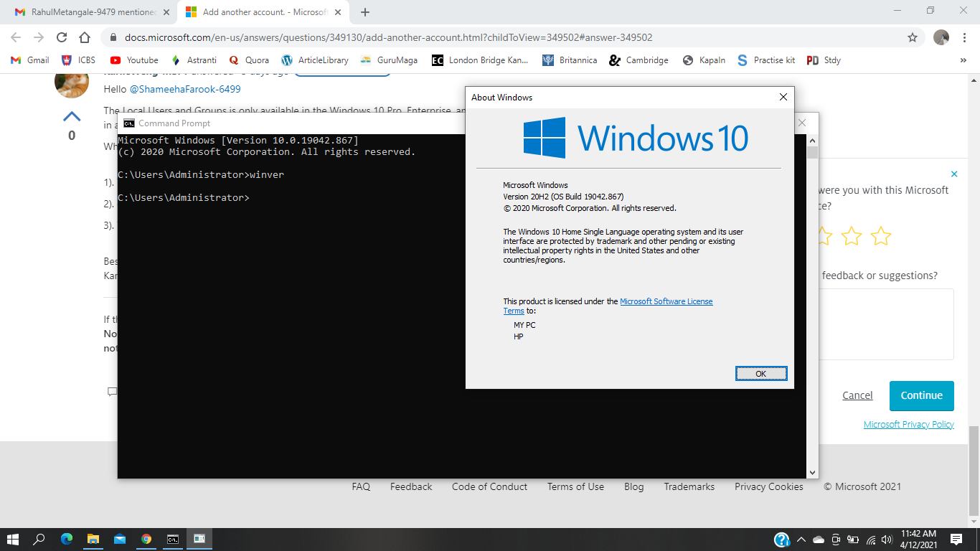Open the Gmail bookmark
The image size is (980, 551).
pyautogui.click(x=30, y=60)
